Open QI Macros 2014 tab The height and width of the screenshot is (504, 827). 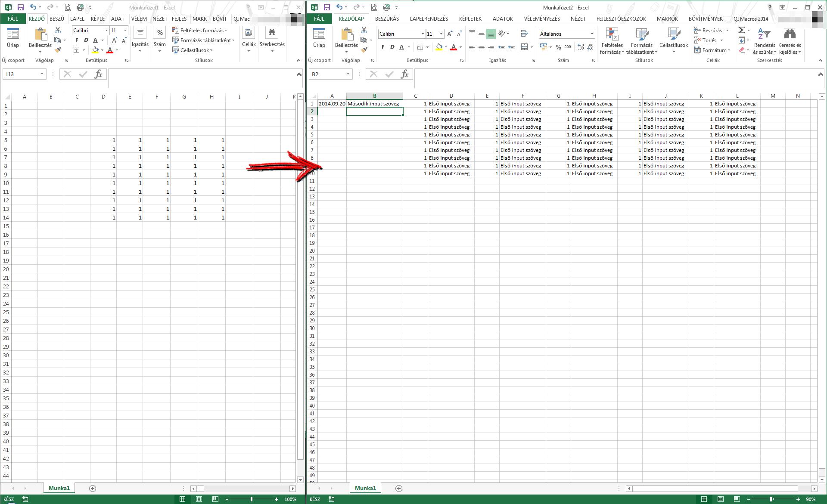[x=751, y=19]
